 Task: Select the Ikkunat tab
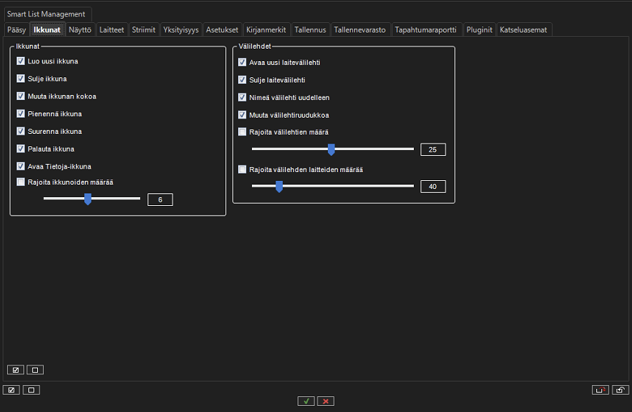click(x=47, y=30)
